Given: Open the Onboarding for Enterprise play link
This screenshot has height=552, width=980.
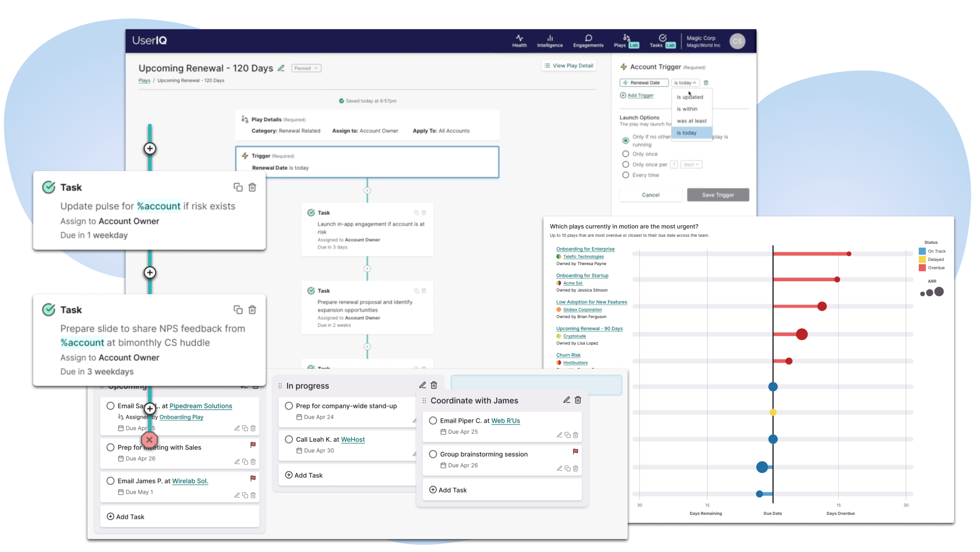Looking at the screenshot, I should tap(585, 249).
